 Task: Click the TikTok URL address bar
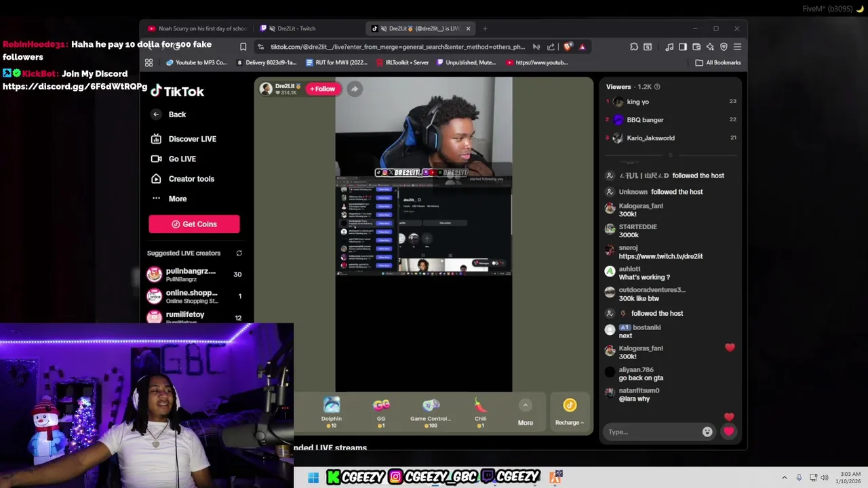(x=397, y=47)
